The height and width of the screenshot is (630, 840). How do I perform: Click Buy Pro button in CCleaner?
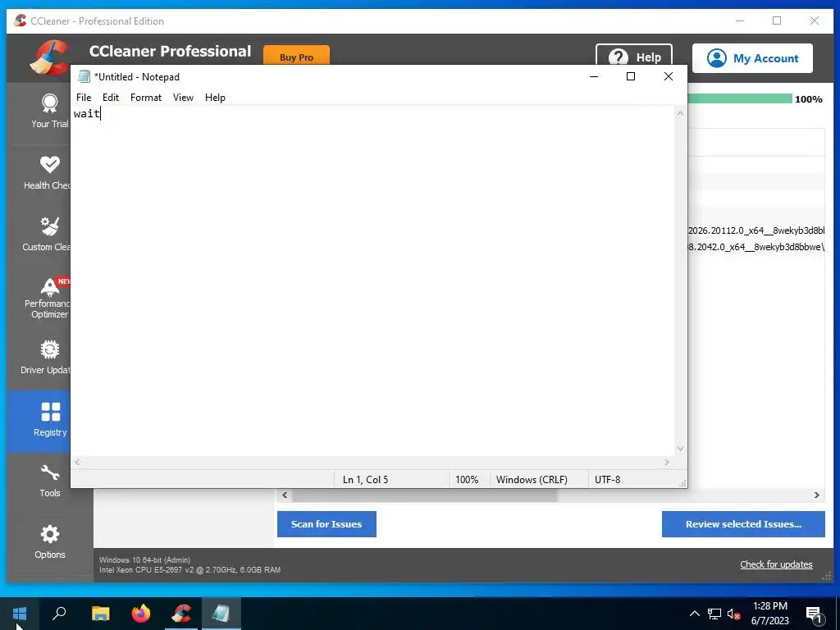[296, 57]
